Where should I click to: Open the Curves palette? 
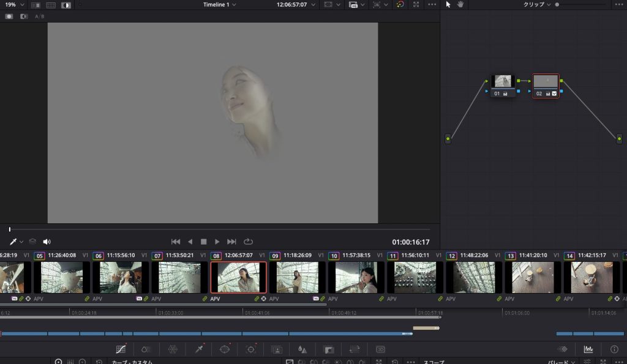(121, 349)
